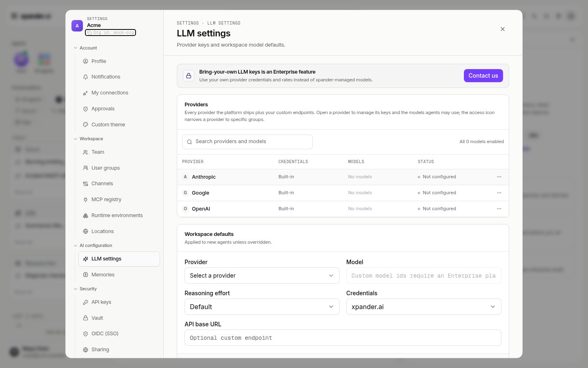Click the LLM settings sparkle icon
Screen dimensions: 588x368
tap(85, 259)
